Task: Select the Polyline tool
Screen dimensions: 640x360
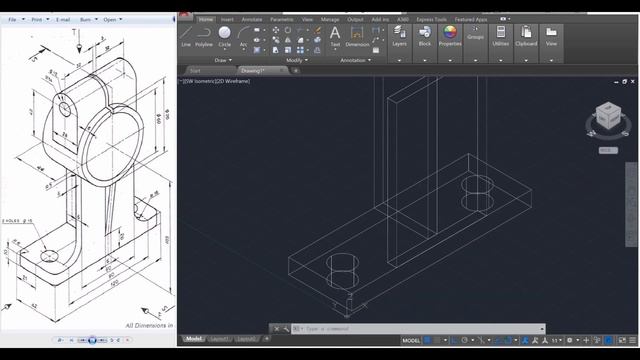Action: (204, 36)
